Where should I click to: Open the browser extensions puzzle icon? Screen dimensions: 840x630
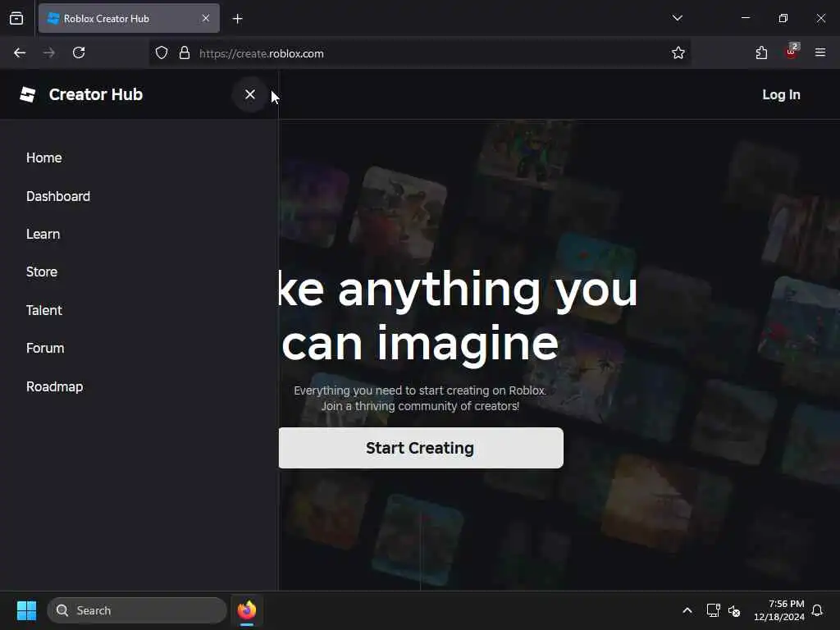761,52
